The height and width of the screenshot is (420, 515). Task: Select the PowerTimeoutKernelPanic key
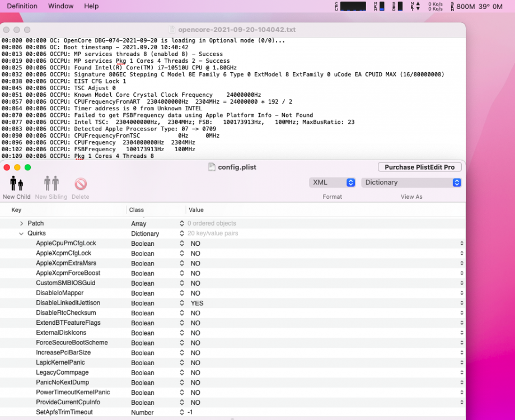(73, 392)
